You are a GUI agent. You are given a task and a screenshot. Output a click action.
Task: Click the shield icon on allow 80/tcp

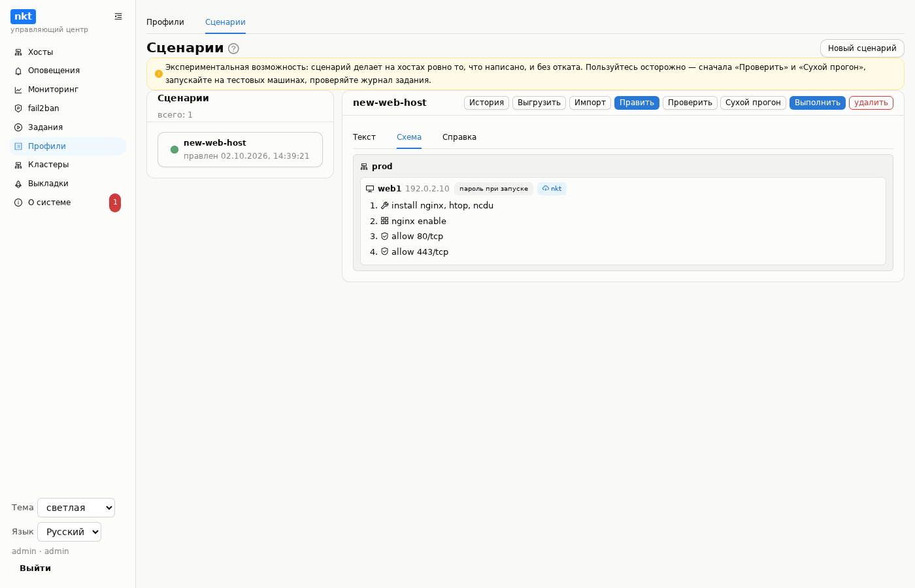point(385,237)
